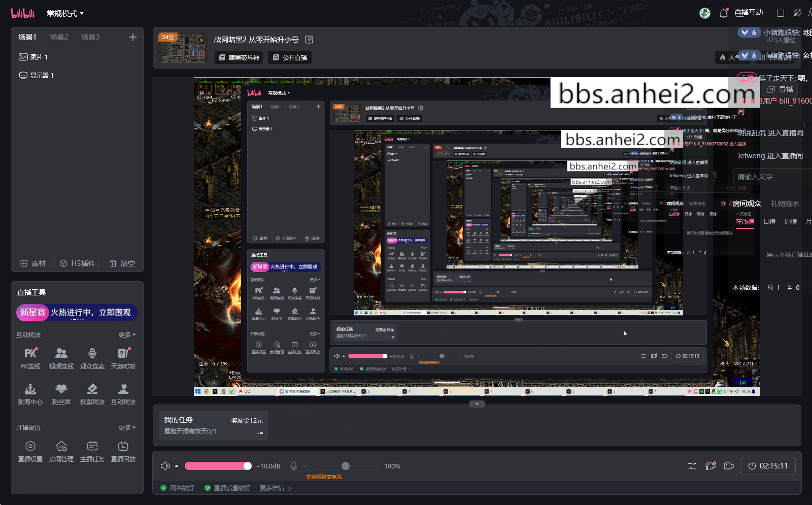Select 在线榜 ranking tab
Viewport: 812px width, 505px height.
[745, 222]
